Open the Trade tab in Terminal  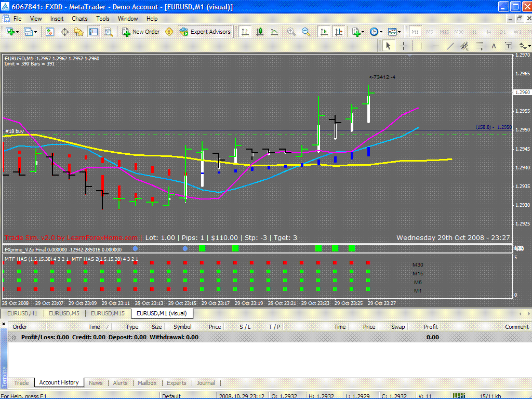[x=21, y=383]
